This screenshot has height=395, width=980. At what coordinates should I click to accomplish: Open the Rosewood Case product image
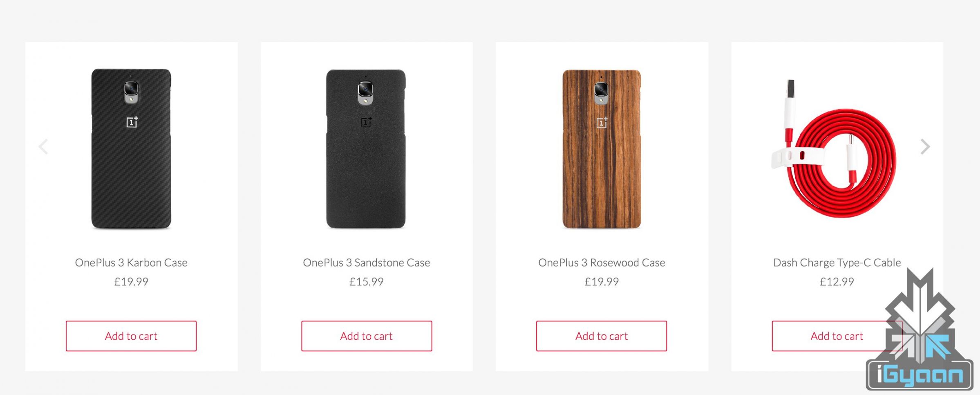click(x=602, y=148)
